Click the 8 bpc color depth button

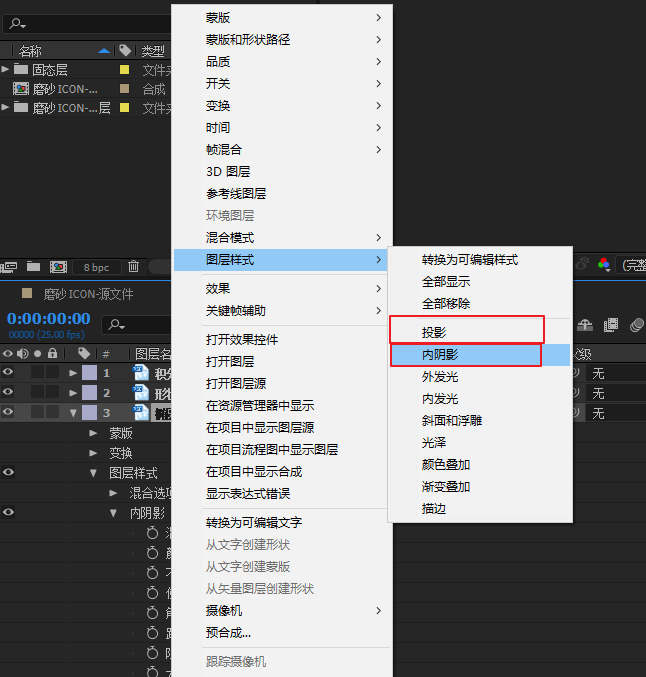pyautogui.click(x=97, y=267)
